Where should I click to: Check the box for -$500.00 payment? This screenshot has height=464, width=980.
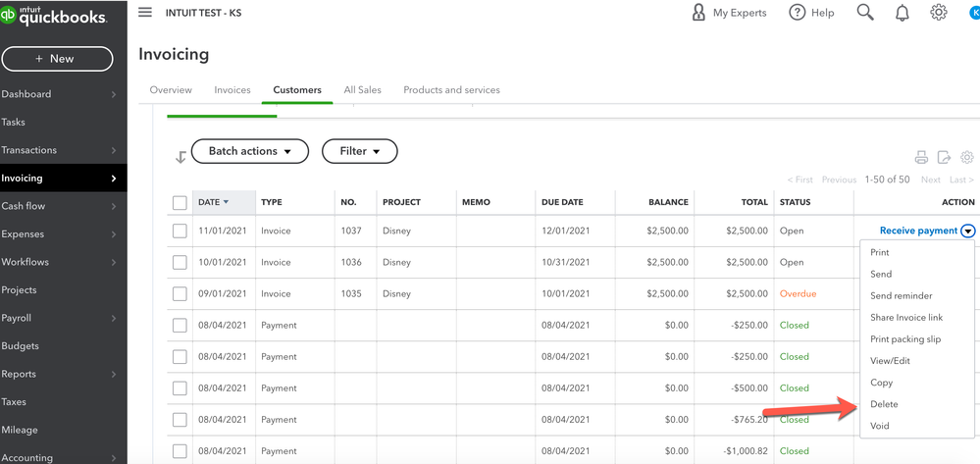click(180, 388)
